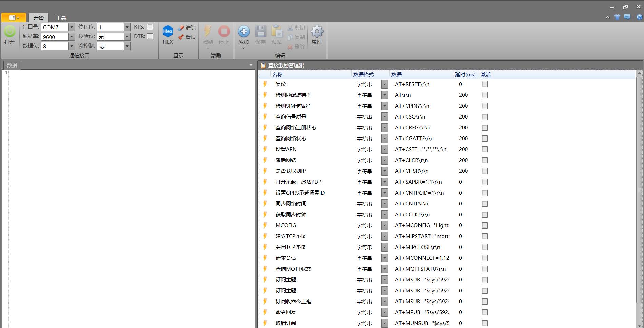Click the red Stop (停止) icon
Image resolution: width=644 pixels, height=328 pixels.
(224, 31)
